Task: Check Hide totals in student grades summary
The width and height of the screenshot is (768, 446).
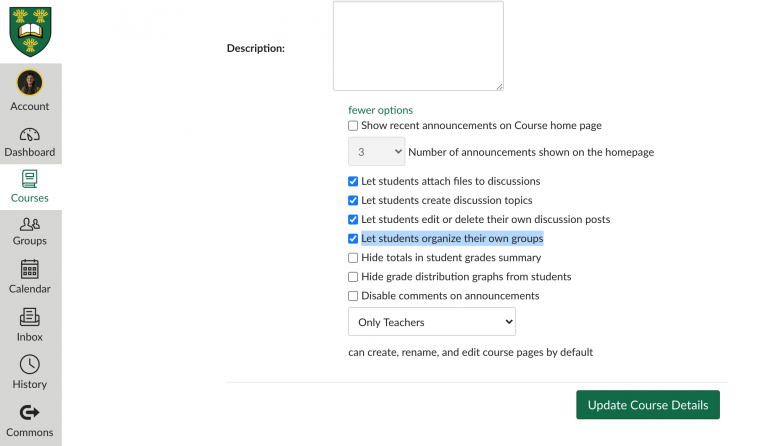Action: [x=353, y=258]
